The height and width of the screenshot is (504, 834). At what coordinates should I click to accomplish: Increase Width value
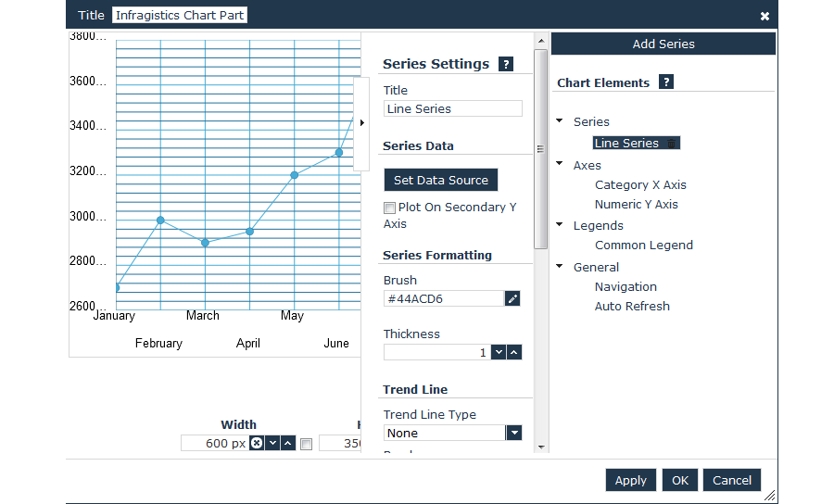[x=288, y=443]
